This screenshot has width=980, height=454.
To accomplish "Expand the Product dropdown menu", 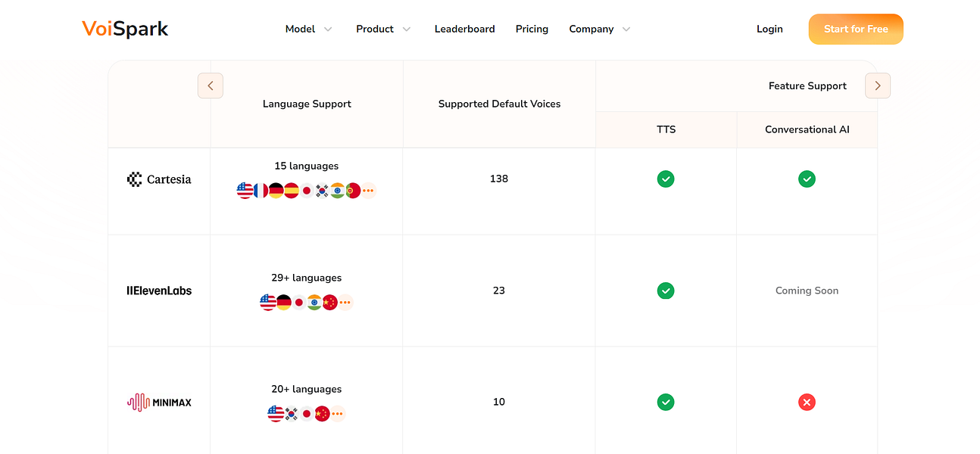I will (x=383, y=29).
